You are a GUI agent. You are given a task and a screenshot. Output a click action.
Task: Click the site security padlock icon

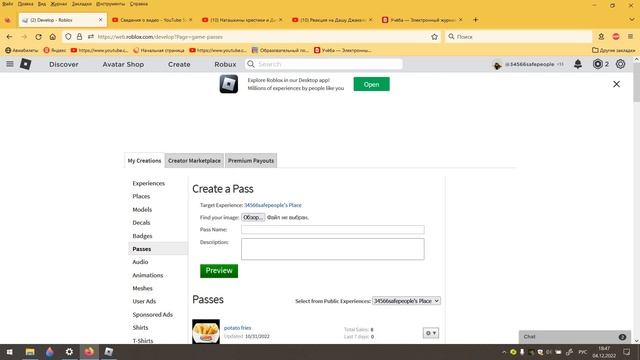coord(79,37)
